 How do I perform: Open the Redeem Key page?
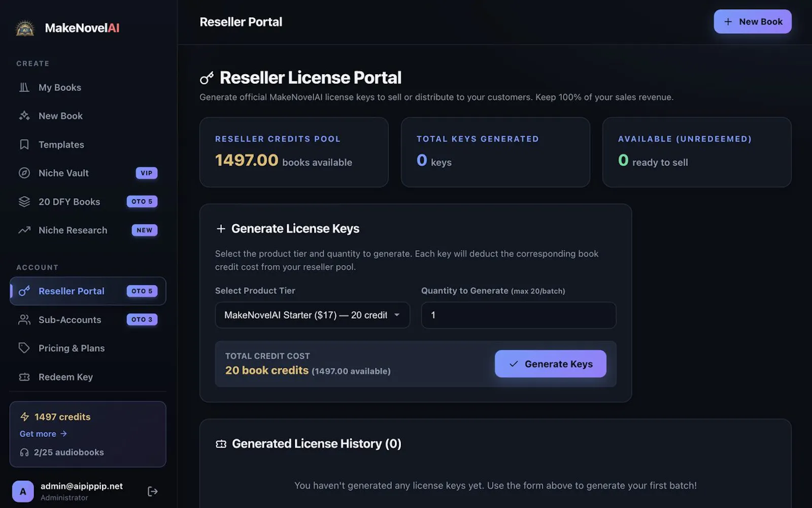tap(88, 377)
